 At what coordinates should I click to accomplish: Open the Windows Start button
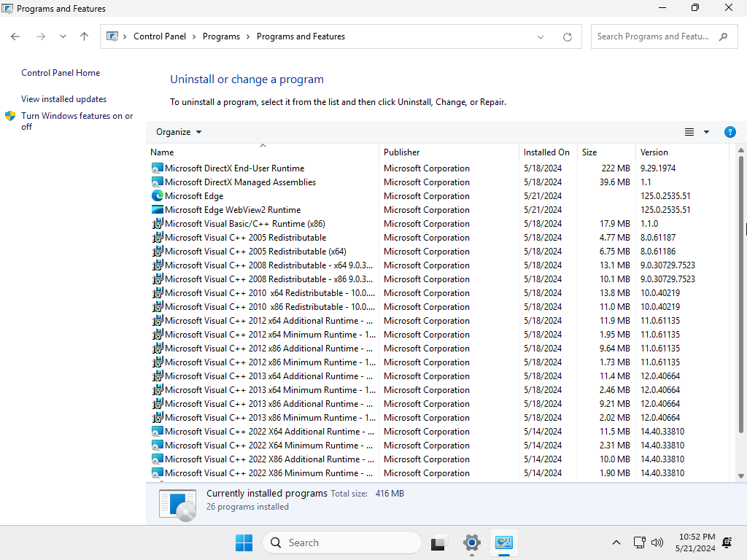point(244,542)
